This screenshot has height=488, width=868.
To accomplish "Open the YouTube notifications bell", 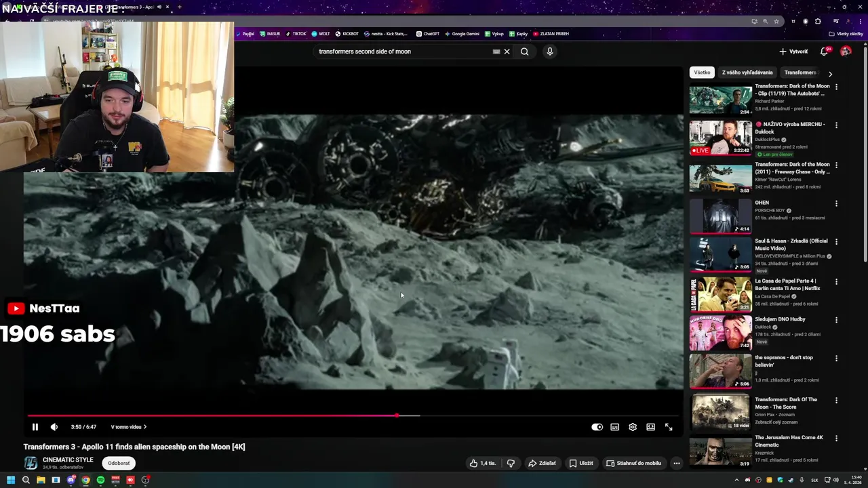I will pyautogui.click(x=825, y=52).
